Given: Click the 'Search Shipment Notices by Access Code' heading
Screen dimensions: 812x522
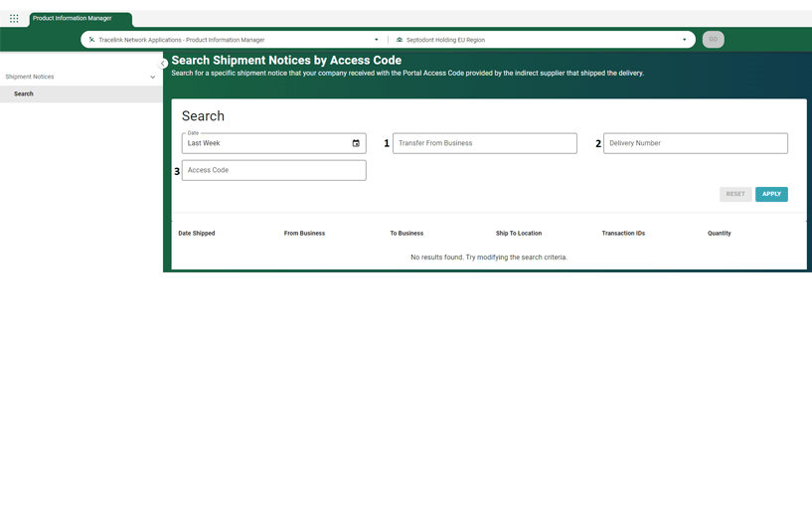Looking at the screenshot, I should click(286, 61).
